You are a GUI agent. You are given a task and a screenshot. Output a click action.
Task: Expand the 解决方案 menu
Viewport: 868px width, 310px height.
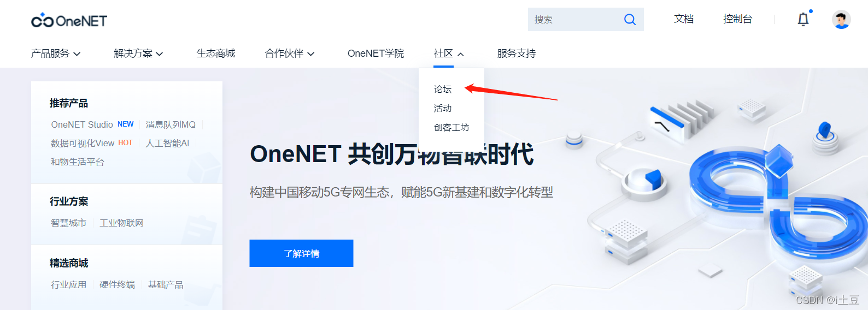click(138, 53)
